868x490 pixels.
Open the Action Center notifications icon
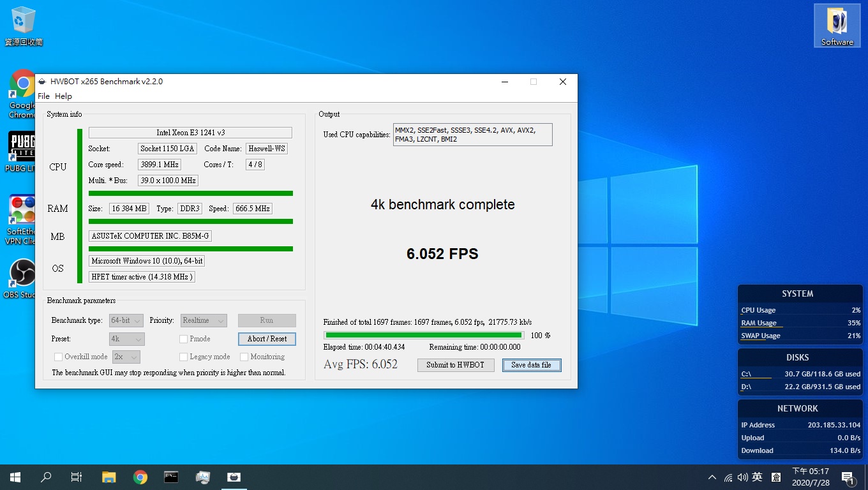click(848, 477)
